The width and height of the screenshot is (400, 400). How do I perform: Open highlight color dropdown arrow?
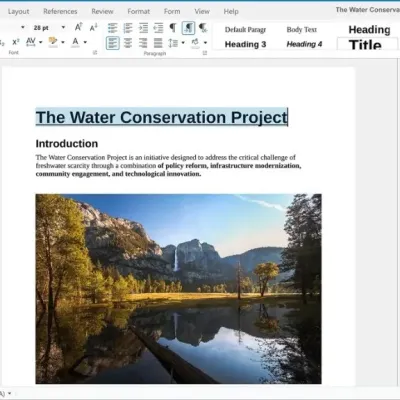(x=63, y=42)
